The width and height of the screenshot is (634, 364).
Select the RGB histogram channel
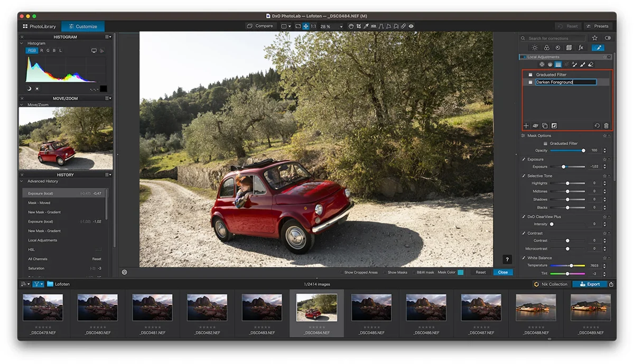[x=32, y=51]
